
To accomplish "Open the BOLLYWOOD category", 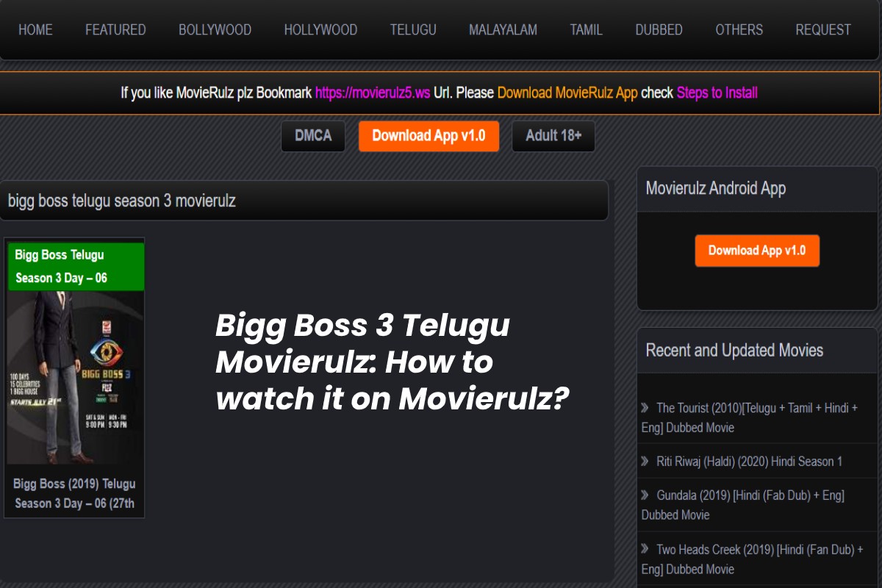I will 215,30.
